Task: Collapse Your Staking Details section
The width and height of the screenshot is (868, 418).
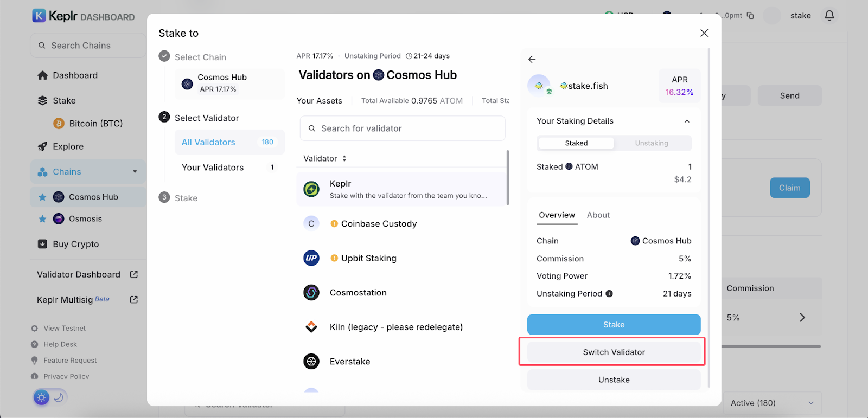Action: (687, 121)
